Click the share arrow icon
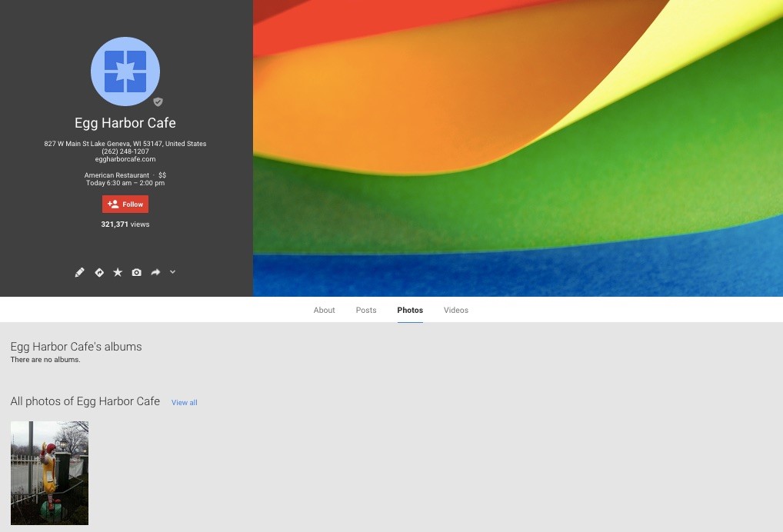The width and height of the screenshot is (783, 532). coord(155,272)
